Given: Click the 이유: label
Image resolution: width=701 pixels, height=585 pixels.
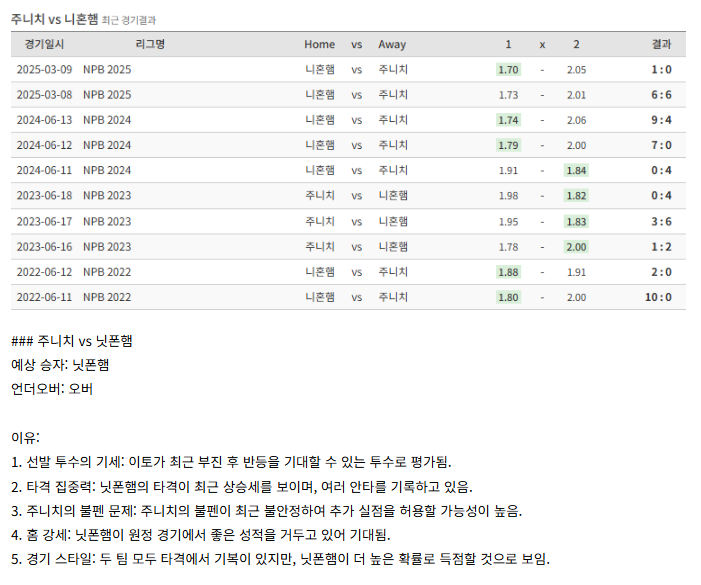Looking at the screenshot, I should coord(25,438).
